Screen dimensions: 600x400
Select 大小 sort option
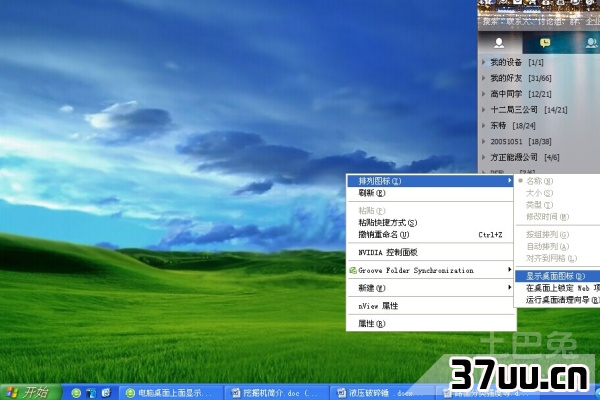coord(558,193)
